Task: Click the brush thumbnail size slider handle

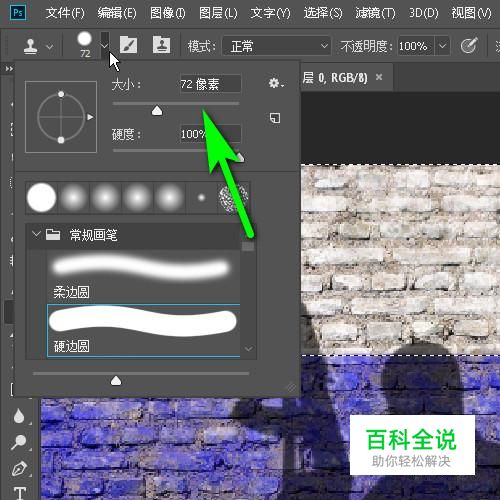Action: click(x=116, y=381)
